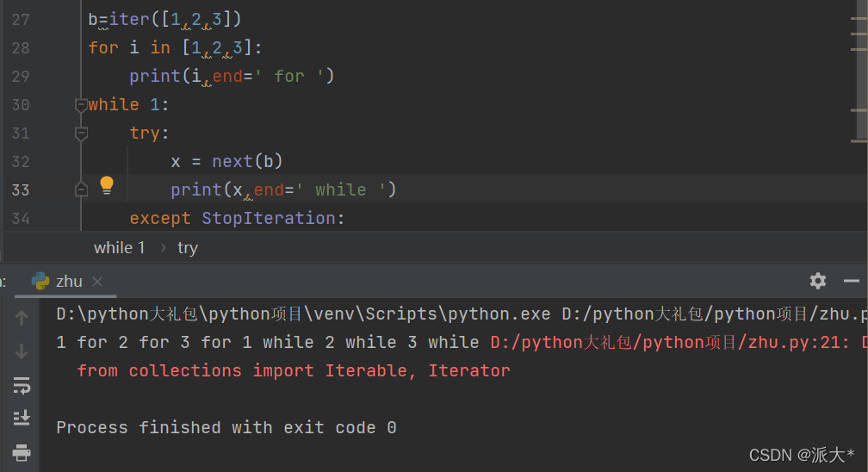Click the down arrow in run toolbar
Image resolution: width=868 pixels, height=472 pixels.
(x=21, y=351)
